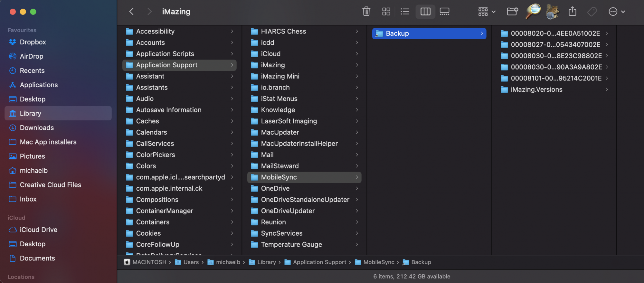This screenshot has height=283, width=644.
Task: Click the Share toolbar button
Action: pos(572,12)
